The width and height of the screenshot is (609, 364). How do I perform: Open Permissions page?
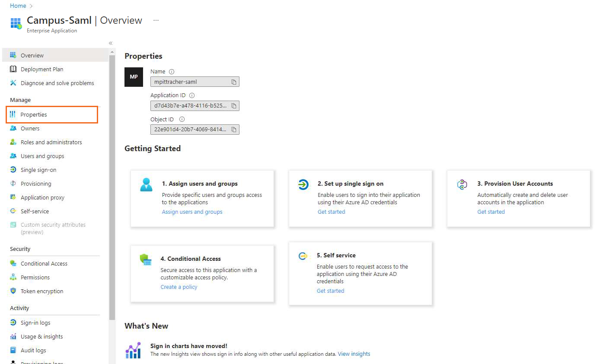pyautogui.click(x=35, y=277)
